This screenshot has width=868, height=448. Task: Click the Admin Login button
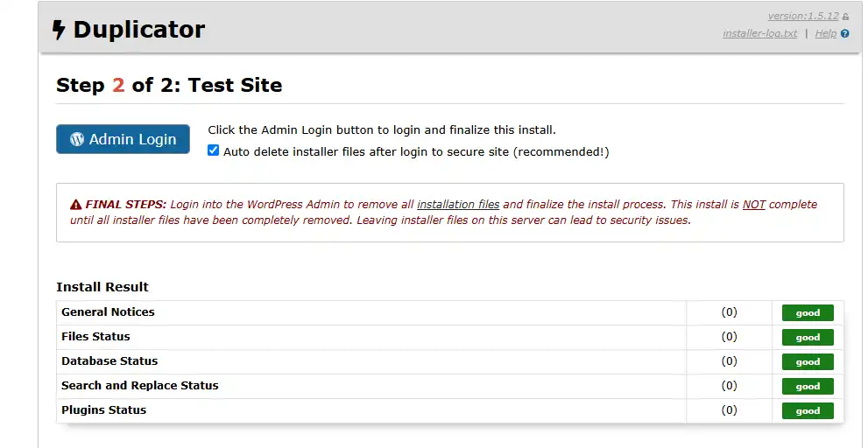(123, 139)
